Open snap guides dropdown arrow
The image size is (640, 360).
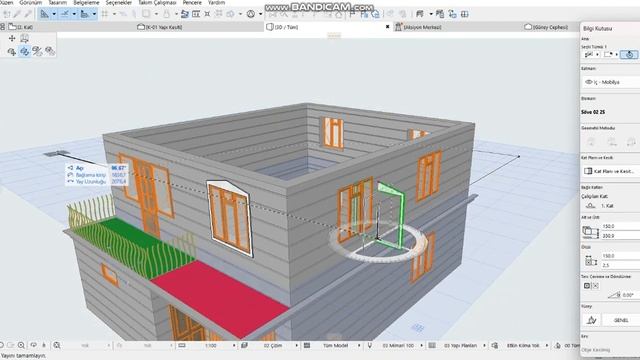coord(74,14)
